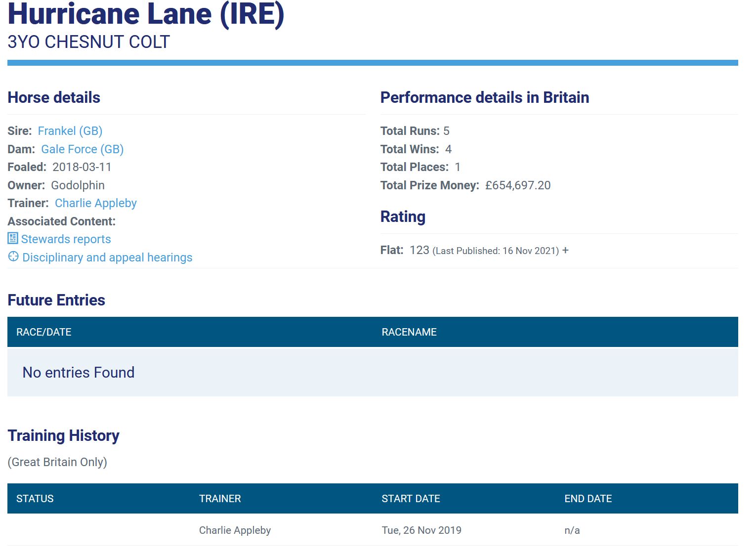
Task: Expand the Flat rating plus sign
Action: 565,251
